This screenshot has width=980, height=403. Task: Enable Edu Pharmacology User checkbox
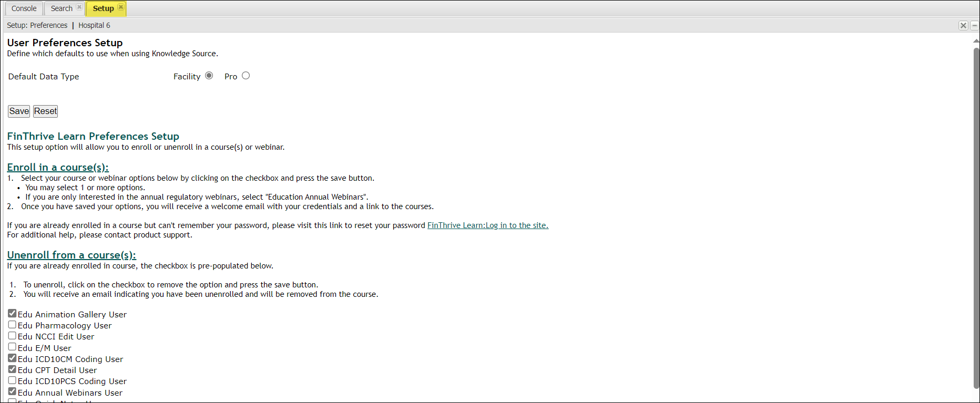[x=12, y=325]
